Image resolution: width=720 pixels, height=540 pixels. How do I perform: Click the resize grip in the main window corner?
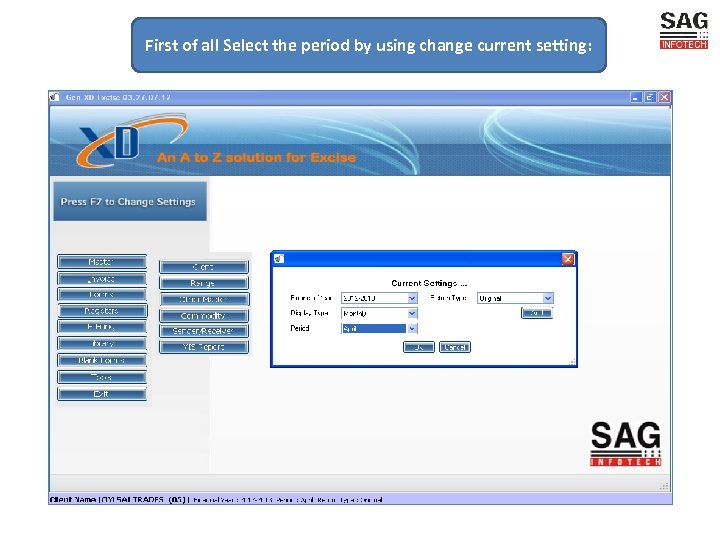click(x=664, y=486)
